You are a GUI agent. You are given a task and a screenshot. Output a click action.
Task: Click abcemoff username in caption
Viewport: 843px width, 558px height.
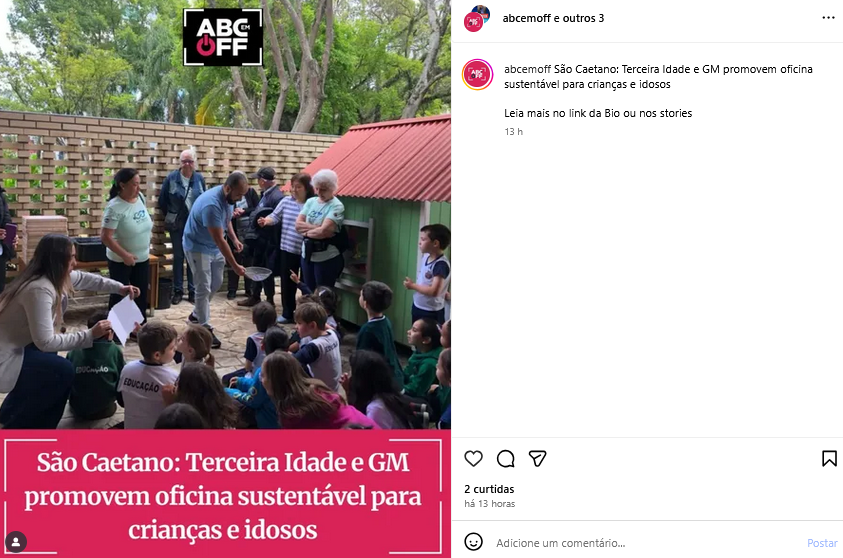point(527,69)
